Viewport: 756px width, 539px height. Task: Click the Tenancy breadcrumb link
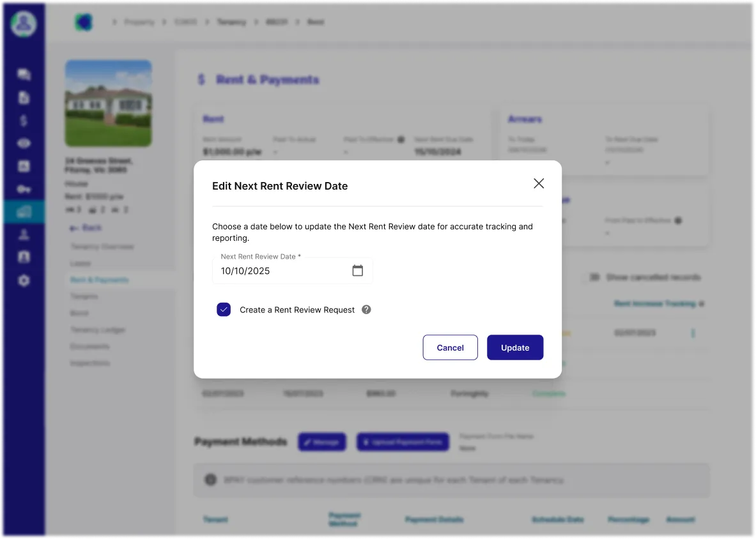[x=231, y=22]
